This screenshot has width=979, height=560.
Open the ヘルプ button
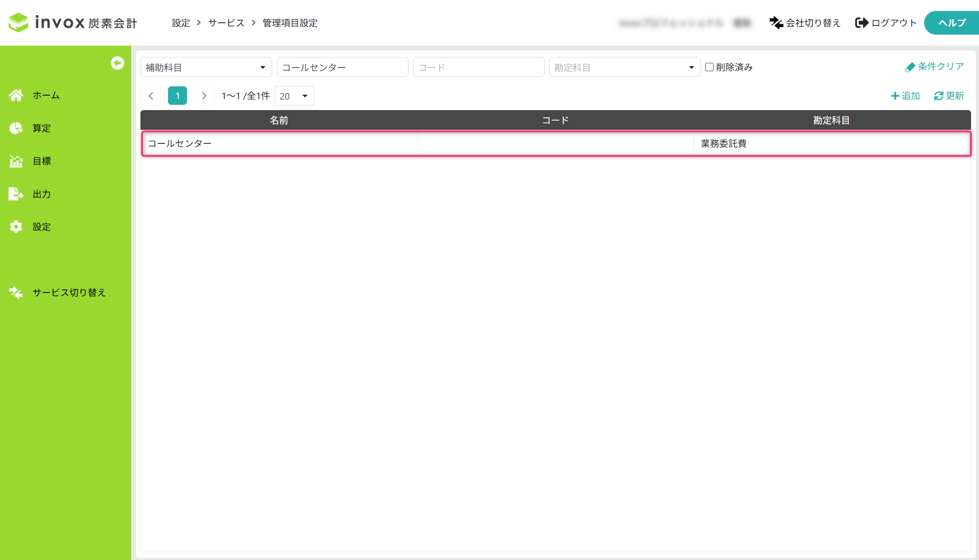pyautogui.click(x=951, y=23)
